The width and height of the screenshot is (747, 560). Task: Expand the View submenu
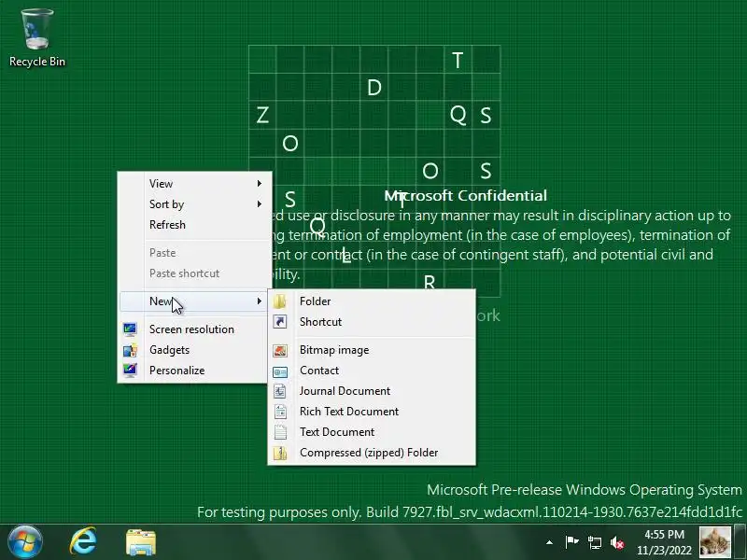[x=194, y=183]
